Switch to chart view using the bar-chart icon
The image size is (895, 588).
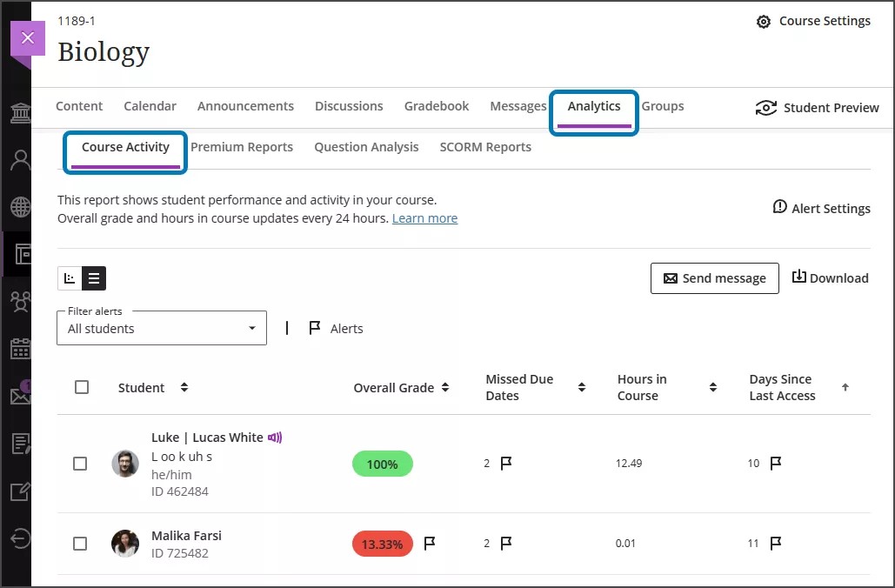[x=70, y=278]
